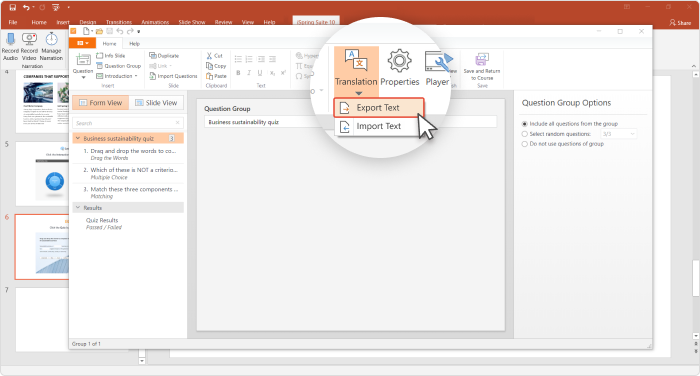Open PowerPoint Transitions tab
Image resolution: width=700 pixels, height=376 pixels.
tap(119, 22)
